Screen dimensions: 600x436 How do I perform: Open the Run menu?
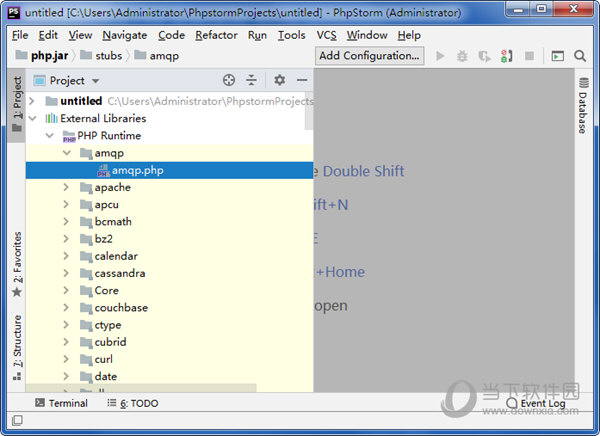tap(257, 35)
